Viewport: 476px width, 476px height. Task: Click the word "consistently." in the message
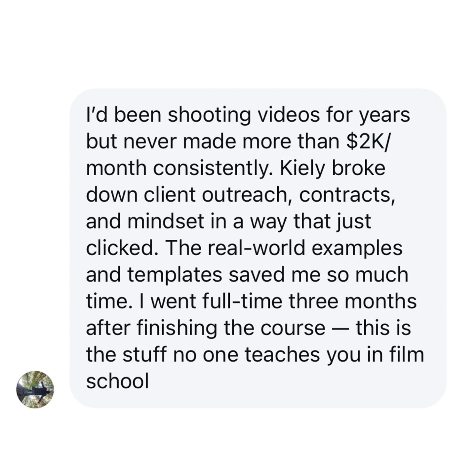click(213, 168)
